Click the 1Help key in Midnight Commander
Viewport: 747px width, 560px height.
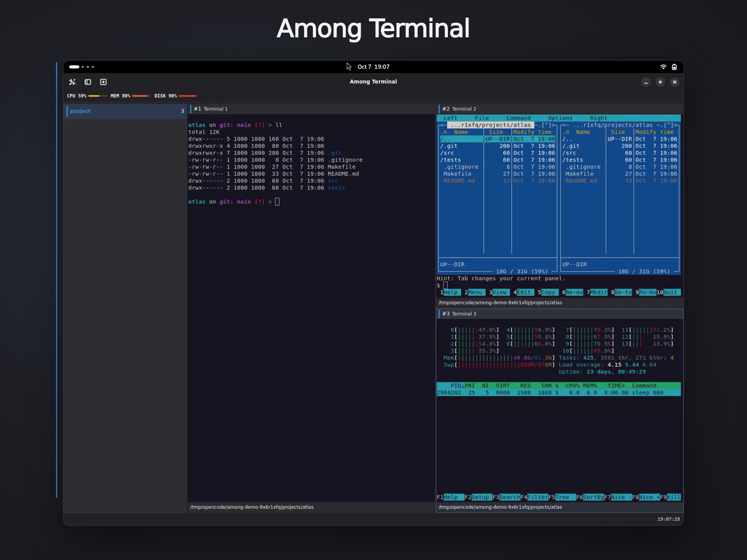[450, 292]
